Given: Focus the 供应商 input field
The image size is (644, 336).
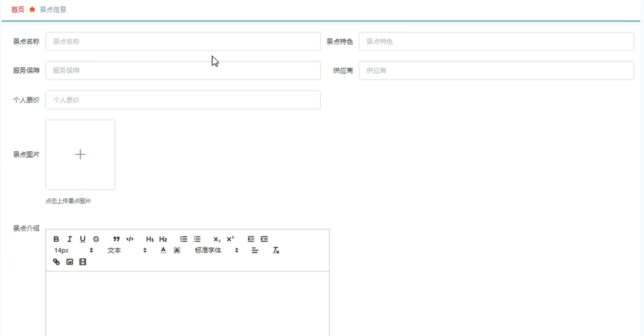Looking at the screenshot, I should pyautogui.click(x=496, y=70).
